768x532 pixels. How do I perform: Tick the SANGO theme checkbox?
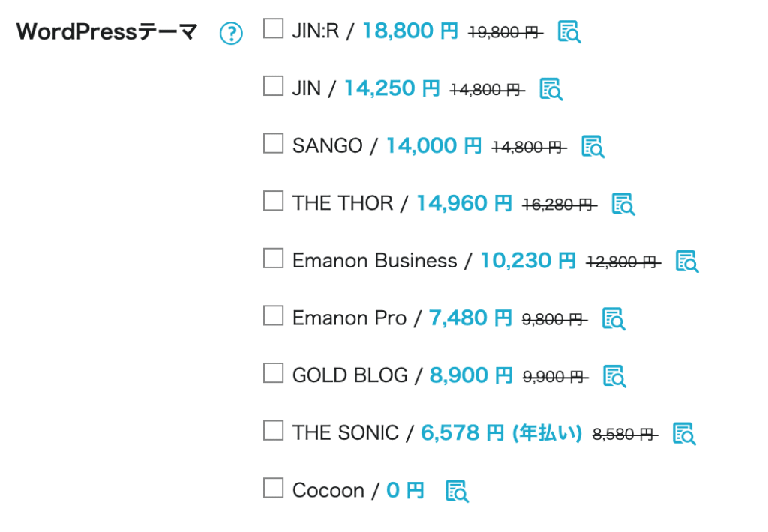pos(273,143)
